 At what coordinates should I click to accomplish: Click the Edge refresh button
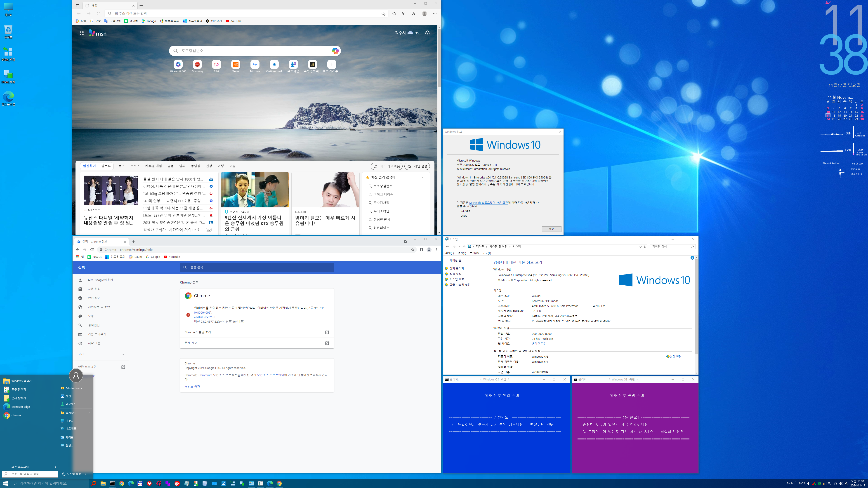tap(98, 14)
